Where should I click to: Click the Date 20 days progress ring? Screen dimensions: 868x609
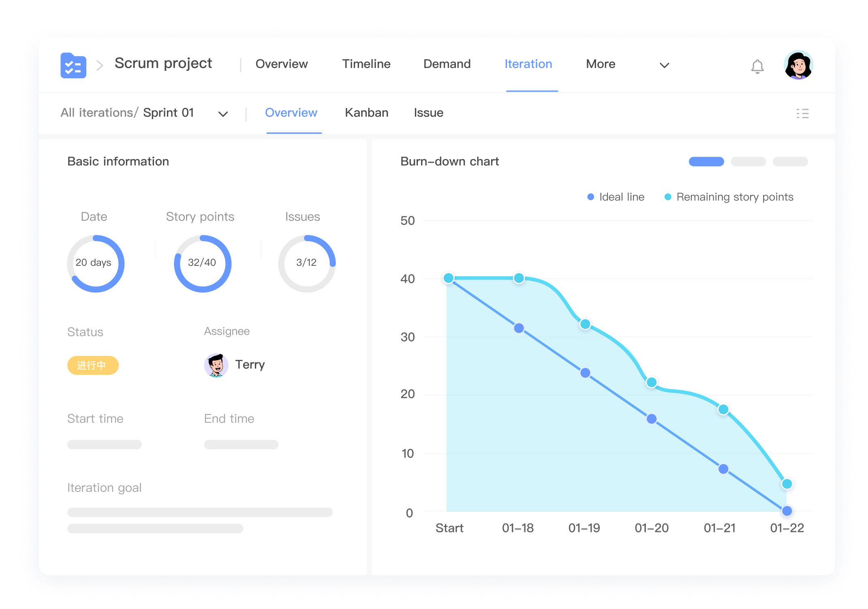tap(96, 263)
